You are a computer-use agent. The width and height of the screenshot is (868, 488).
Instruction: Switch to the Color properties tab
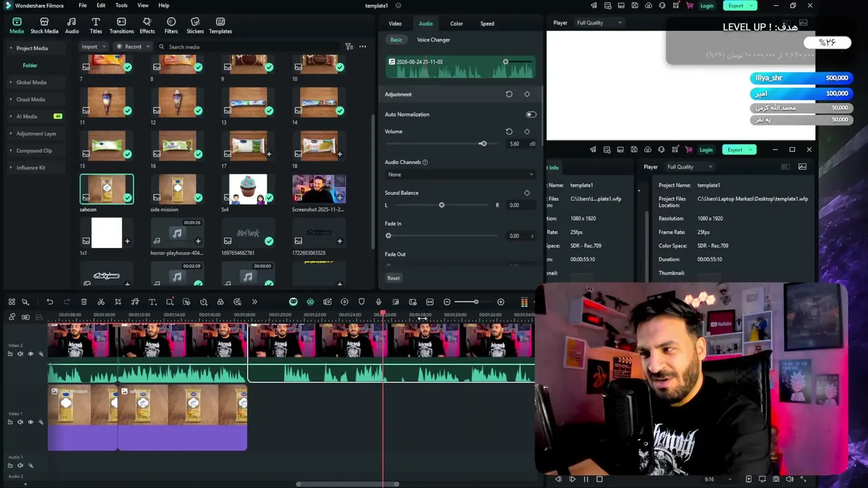click(456, 24)
